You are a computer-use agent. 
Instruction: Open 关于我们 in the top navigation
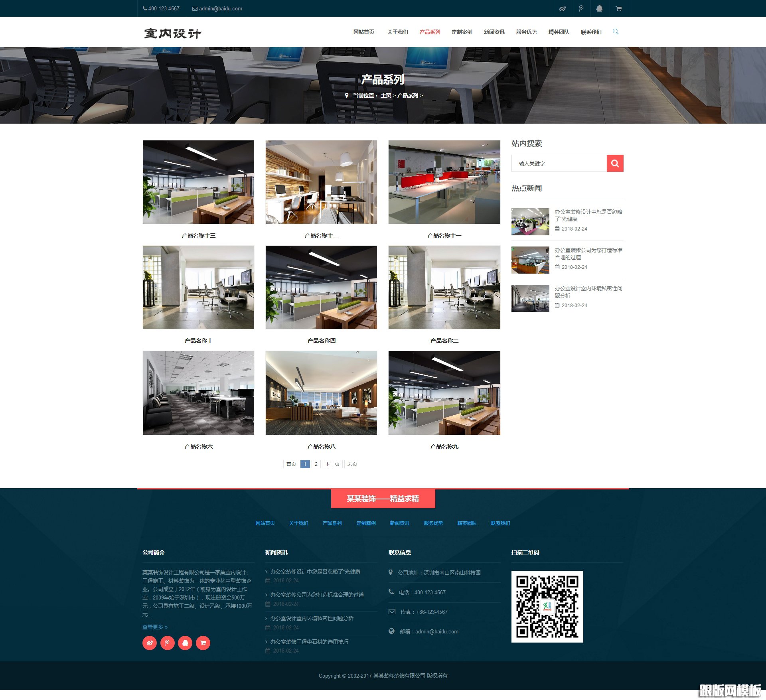point(397,32)
